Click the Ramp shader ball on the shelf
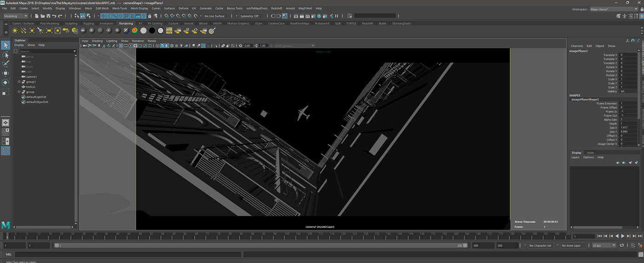The image size is (644, 263). tap(135, 31)
